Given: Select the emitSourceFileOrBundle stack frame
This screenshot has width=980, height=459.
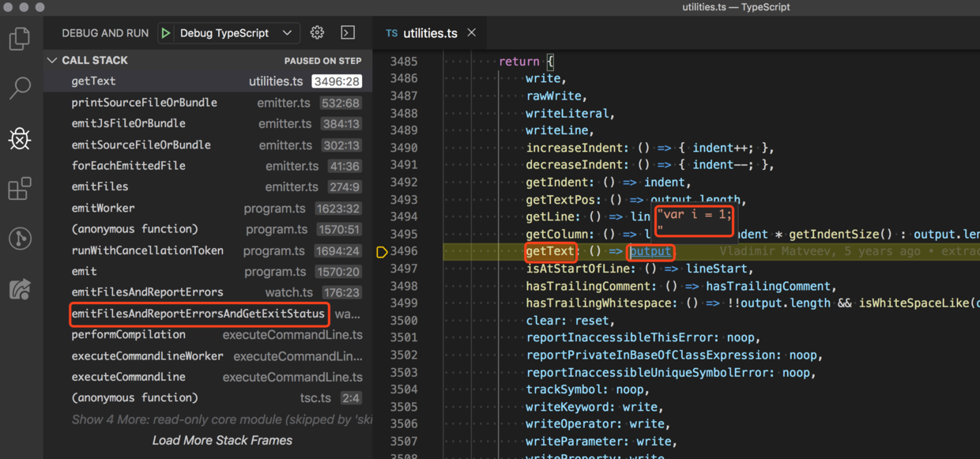Looking at the screenshot, I should (208, 145).
